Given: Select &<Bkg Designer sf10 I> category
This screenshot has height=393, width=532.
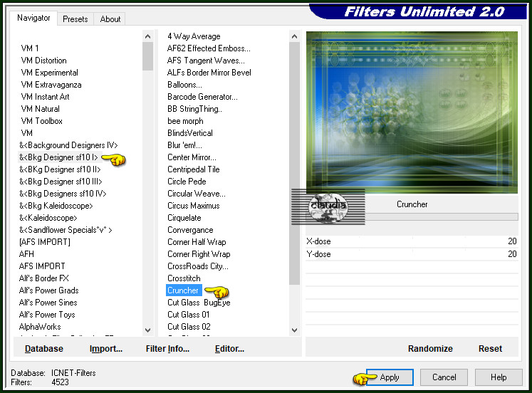Looking at the screenshot, I should click(x=58, y=157).
